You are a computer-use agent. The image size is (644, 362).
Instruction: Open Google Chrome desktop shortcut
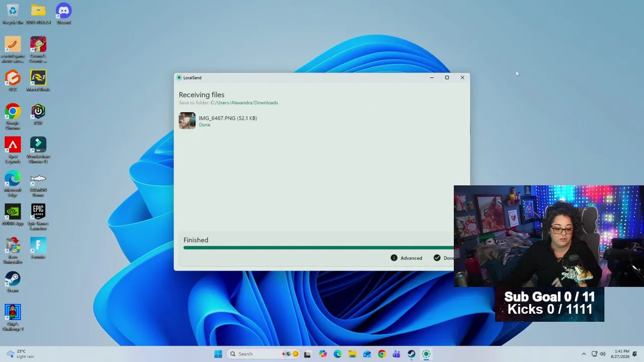coord(13,117)
